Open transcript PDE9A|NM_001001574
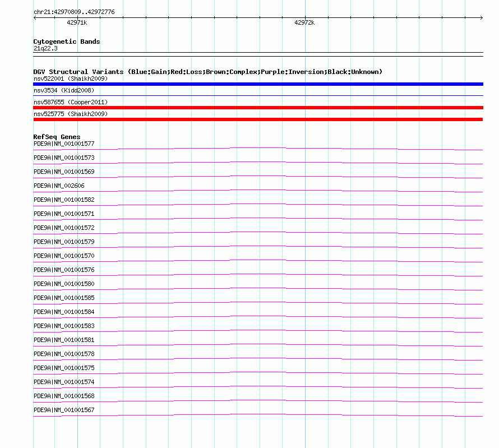Screen dimensions: 499x448 click(x=64, y=382)
